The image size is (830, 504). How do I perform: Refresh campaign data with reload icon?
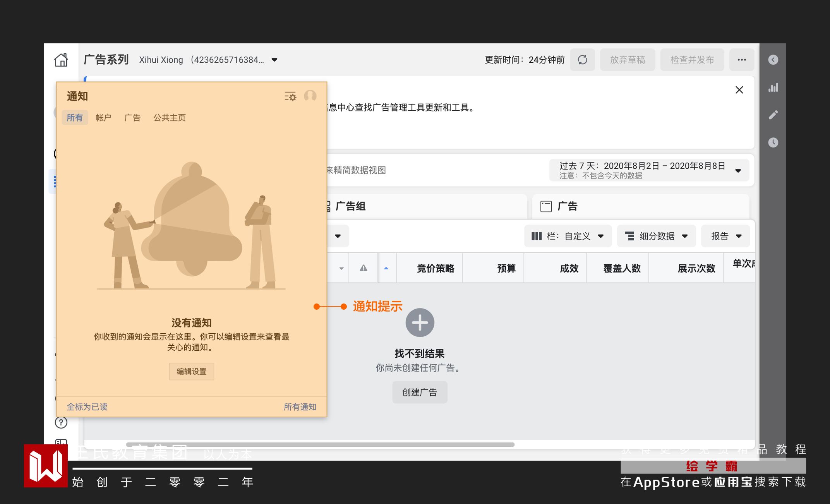point(582,60)
